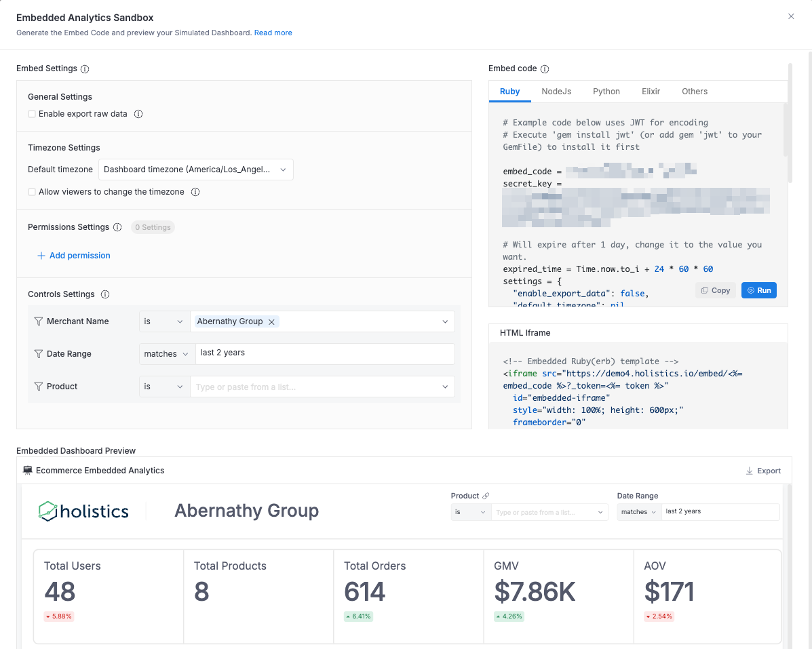
Task: Open the preview Product operator dropdown
Action: click(470, 513)
